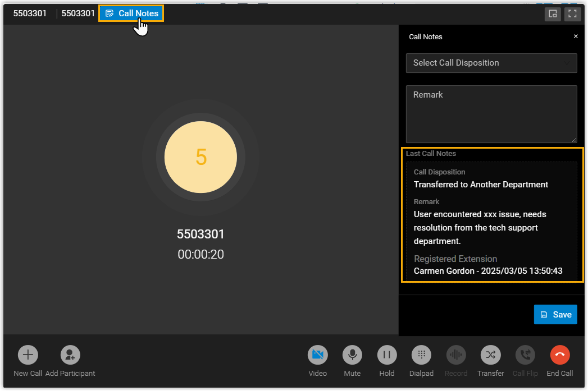This screenshot has width=588, height=391.
Task: Close the Call Notes panel
Action: (576, 36)
